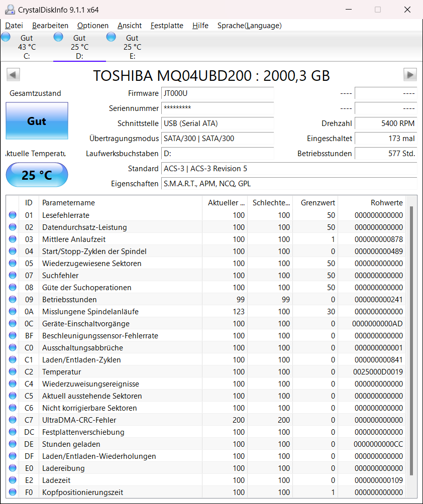Click status orb of Lesefehlerrate row

point(13,215)
